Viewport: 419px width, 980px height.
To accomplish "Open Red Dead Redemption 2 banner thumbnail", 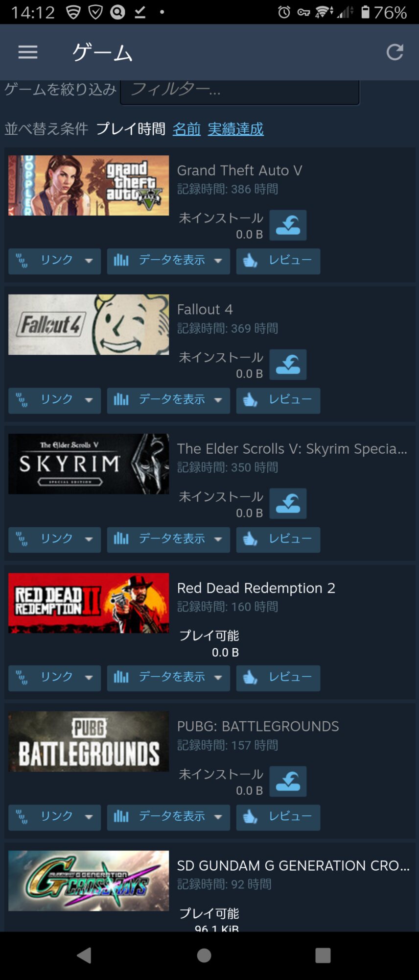I will [x=89, y=603].
